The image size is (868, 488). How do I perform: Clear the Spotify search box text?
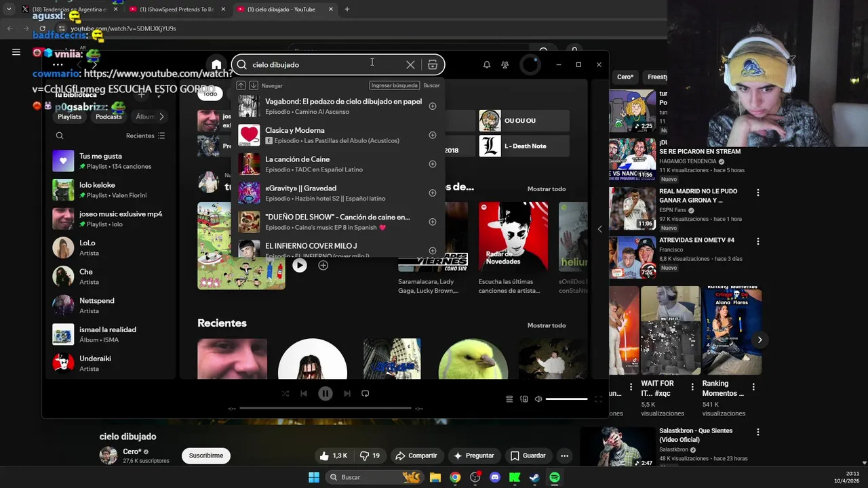(x=410, y=64)
